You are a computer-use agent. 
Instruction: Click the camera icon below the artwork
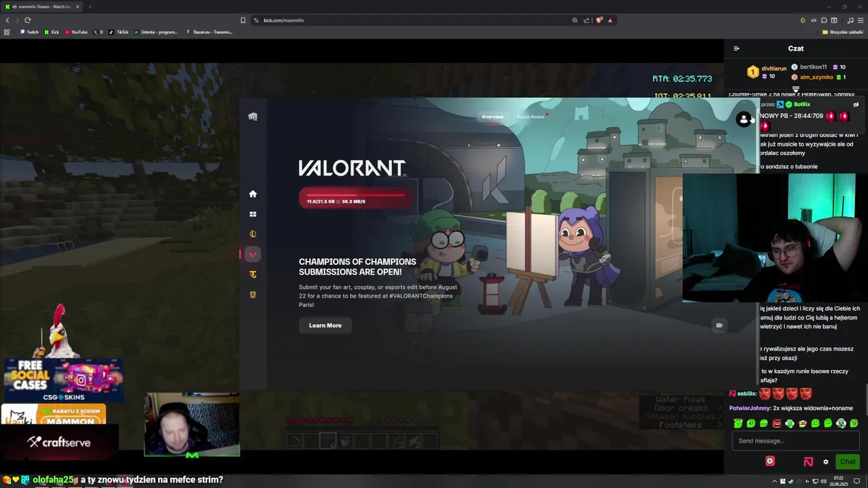(x=719, y=325)
